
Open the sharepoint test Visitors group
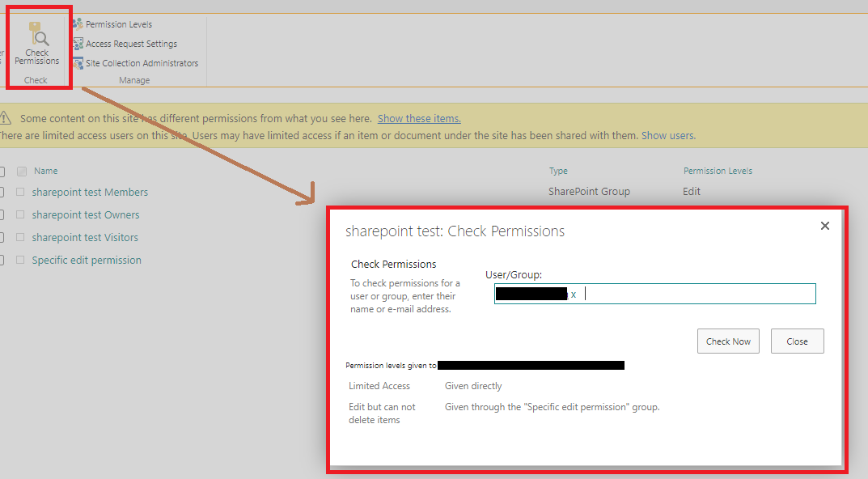[x=85, y=238]
